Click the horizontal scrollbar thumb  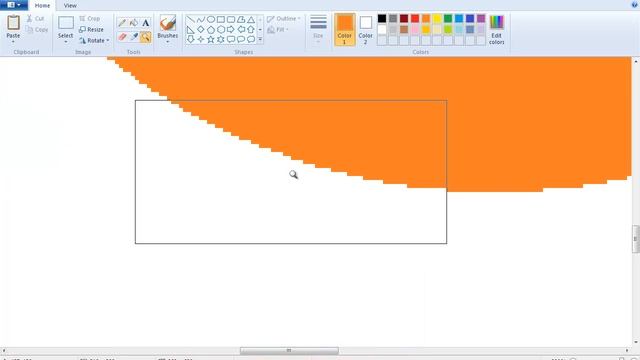pos(289,351)
